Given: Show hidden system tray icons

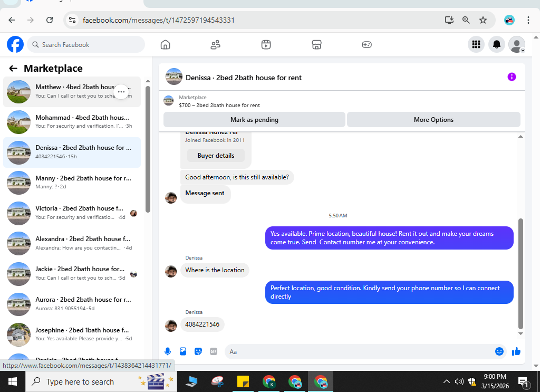Looking at the screenshot, I should pos(446,381).
